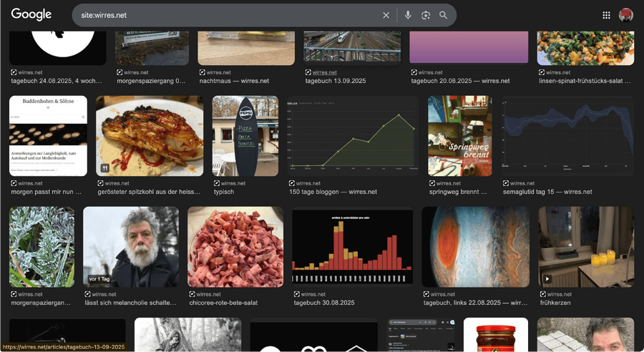The image size is (644, 352).
Task: Open the Google account profile avatar
Action: pos(626,15)
